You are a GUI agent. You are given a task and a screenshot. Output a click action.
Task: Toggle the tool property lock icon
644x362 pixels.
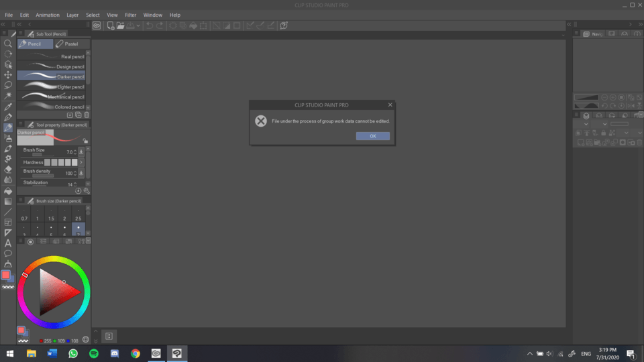85,140
